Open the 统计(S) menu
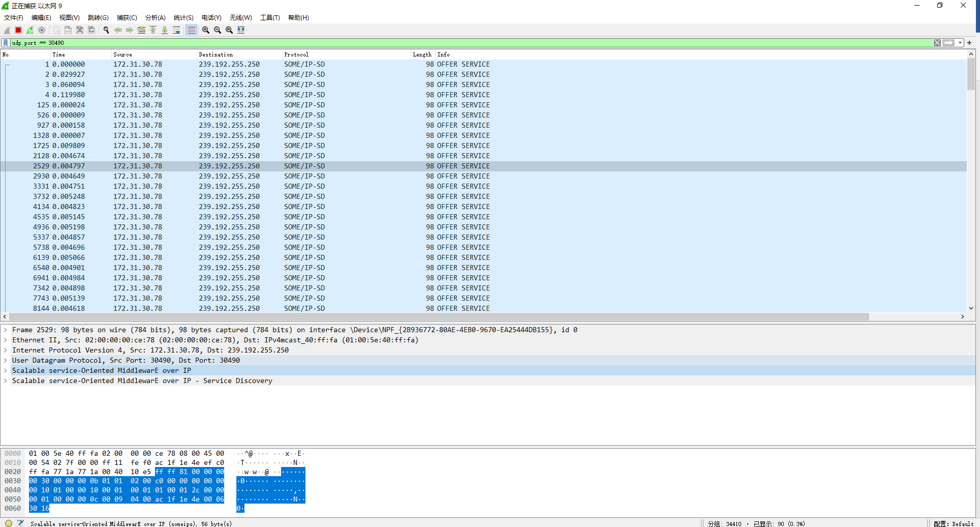Screen dimensions: 980x527 coord(183,18)
